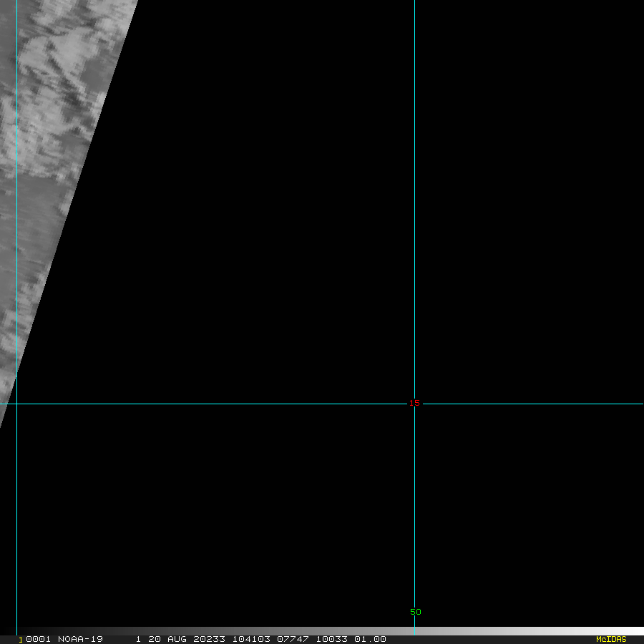644x644 pixels.
Task: Click the white vertical longitude line at center
Action: pyautogui.click(x=414, y=215)
